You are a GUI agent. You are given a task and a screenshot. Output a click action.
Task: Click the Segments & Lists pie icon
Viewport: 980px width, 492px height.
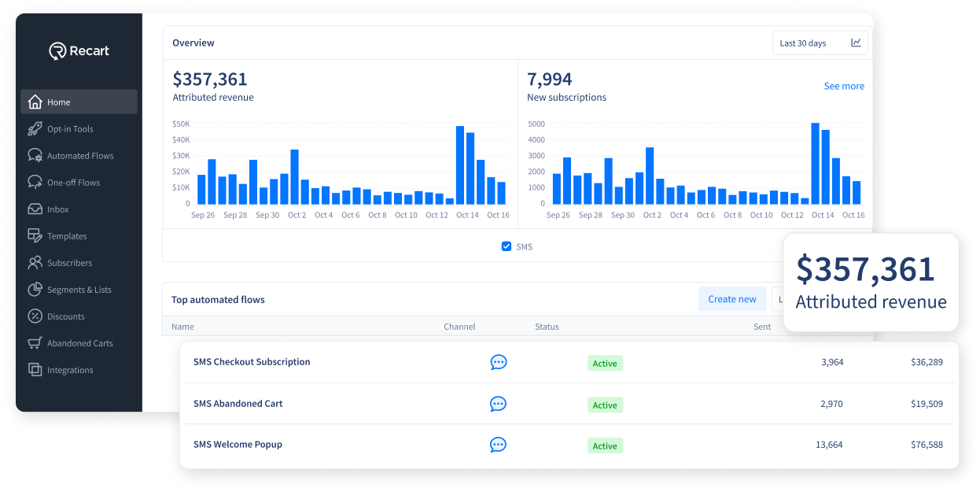[35, 289]
